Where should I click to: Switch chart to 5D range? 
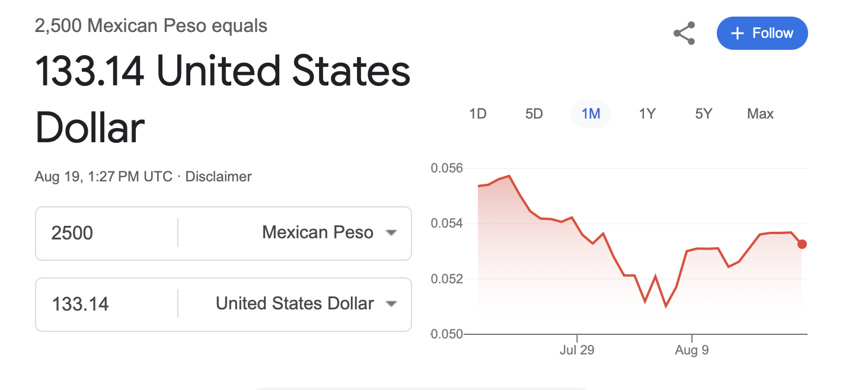[x=534, y=114]
